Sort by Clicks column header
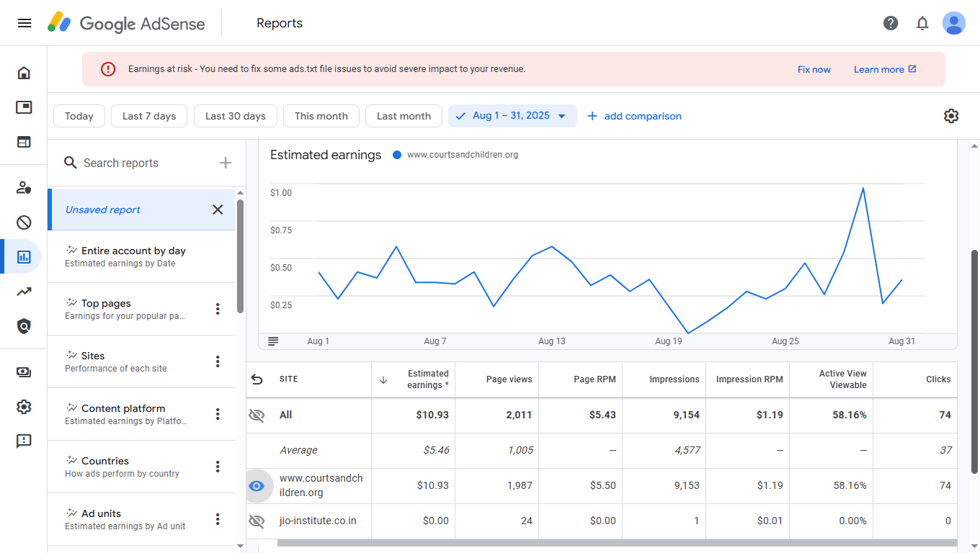This screenshot has width=980, height=553. click(938, 379)
